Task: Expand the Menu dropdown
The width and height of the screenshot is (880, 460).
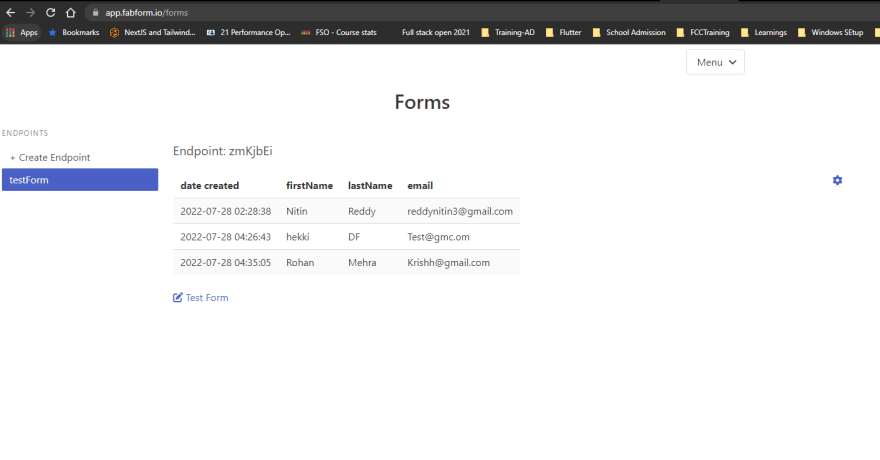Action: click(x=715, y=62)
